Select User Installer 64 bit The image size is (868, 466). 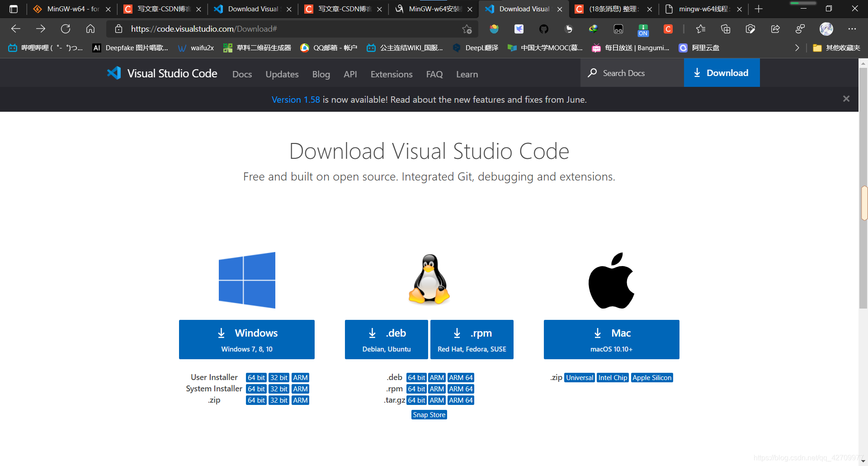pyautogui.click(x=256, y=377)
